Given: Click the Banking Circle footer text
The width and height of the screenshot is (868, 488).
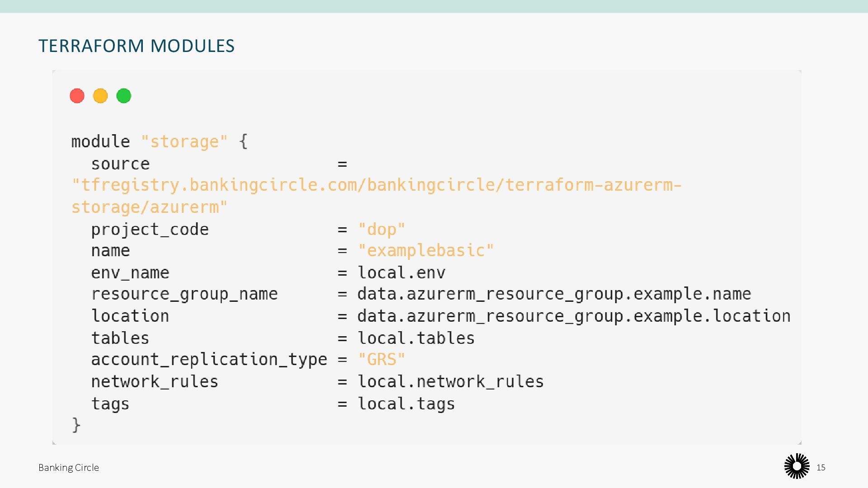Looking at the screenshot, I should pyautogui.click(x=69, y=468).
